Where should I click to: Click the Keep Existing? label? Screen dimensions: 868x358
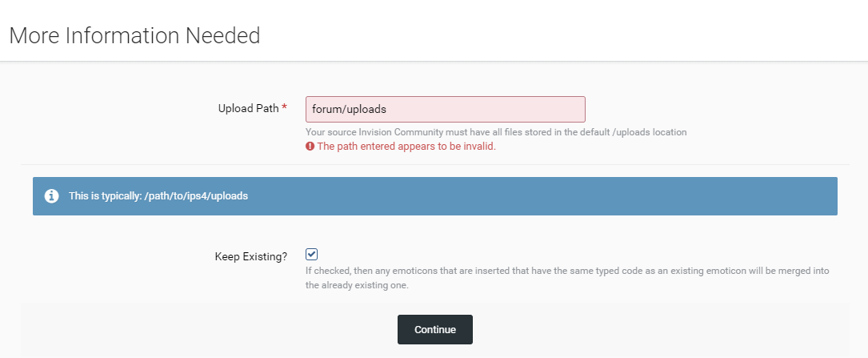[251, 256]
